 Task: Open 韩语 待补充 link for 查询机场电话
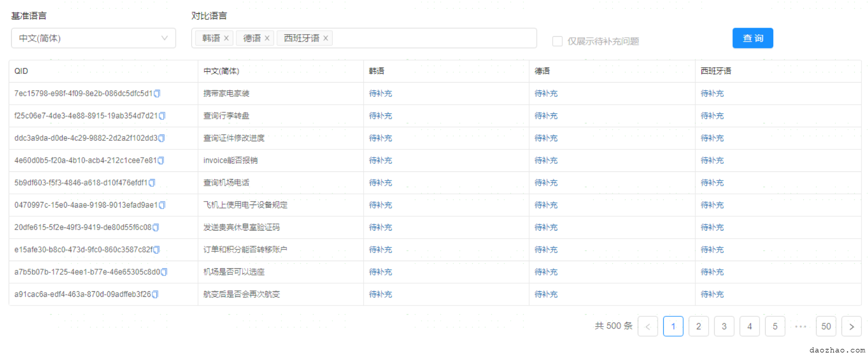[x=381, y=183]
